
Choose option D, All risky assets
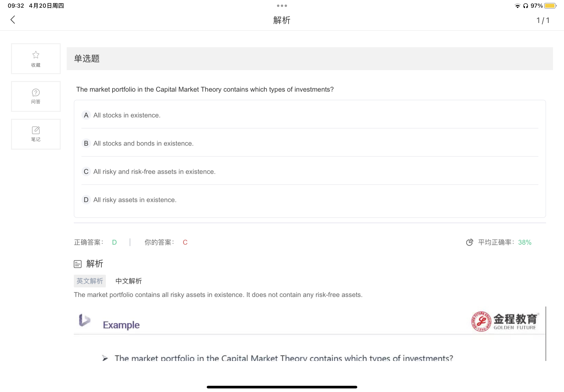tap(135, 200)
